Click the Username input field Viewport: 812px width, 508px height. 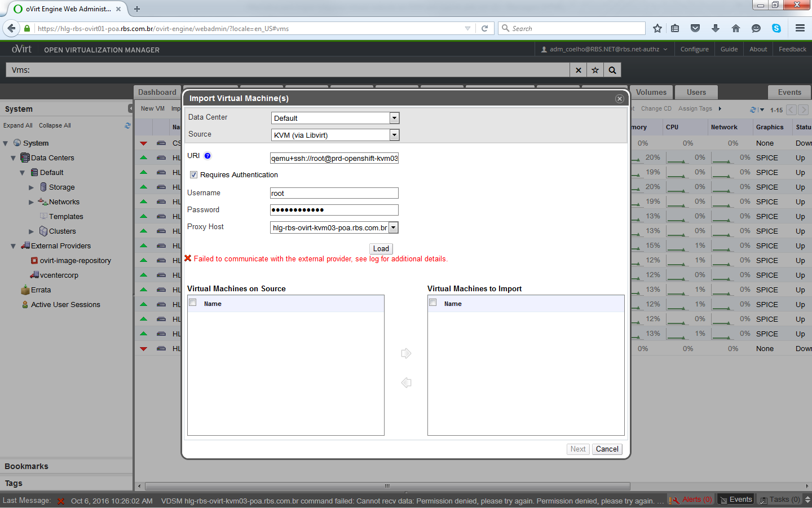coord(334,193)
